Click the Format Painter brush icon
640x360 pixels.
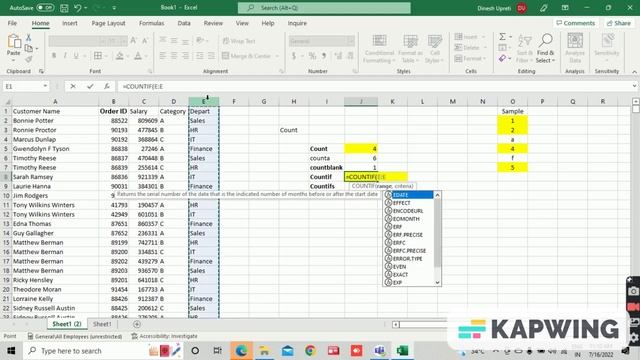click(x=29, y=60)
